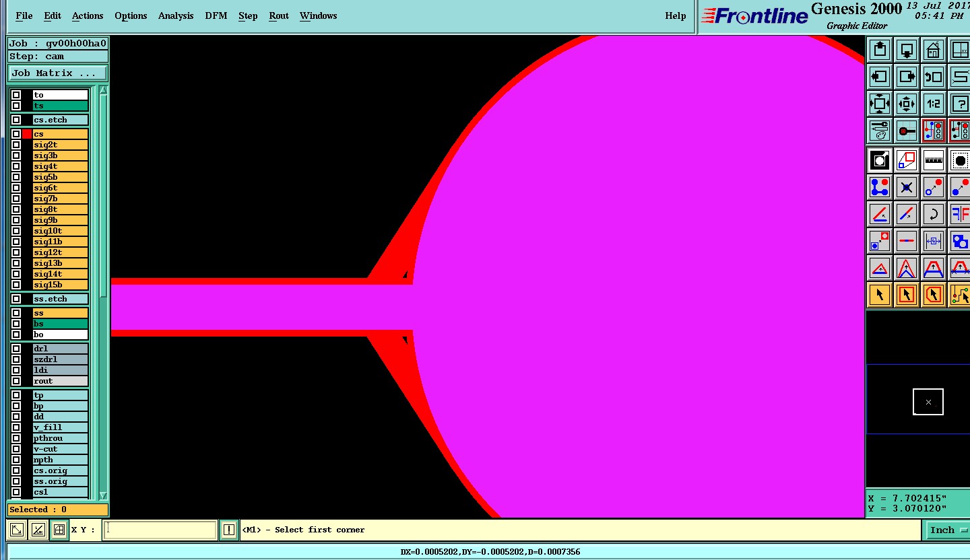The height and width of the screenshot is (560, 970).
Task: Click the pan left view icon
Action: click(x=880, y=77)
